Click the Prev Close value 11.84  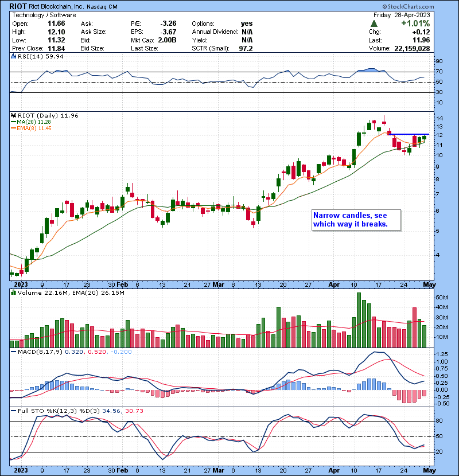coord(56,48)
